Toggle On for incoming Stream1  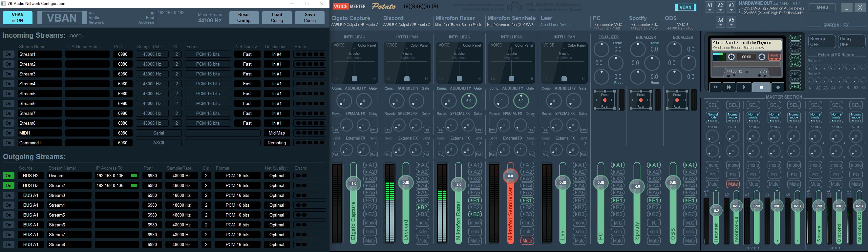click(x=9, y=54)
